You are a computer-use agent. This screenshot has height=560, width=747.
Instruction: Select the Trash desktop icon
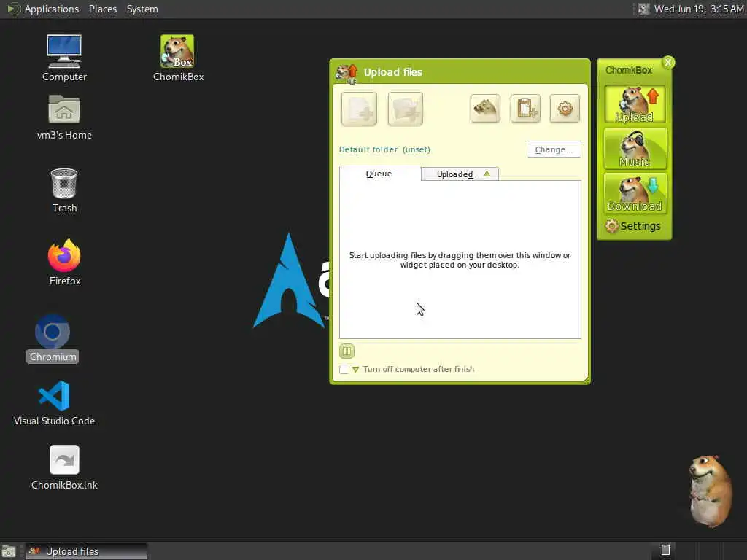coord(64,190)
